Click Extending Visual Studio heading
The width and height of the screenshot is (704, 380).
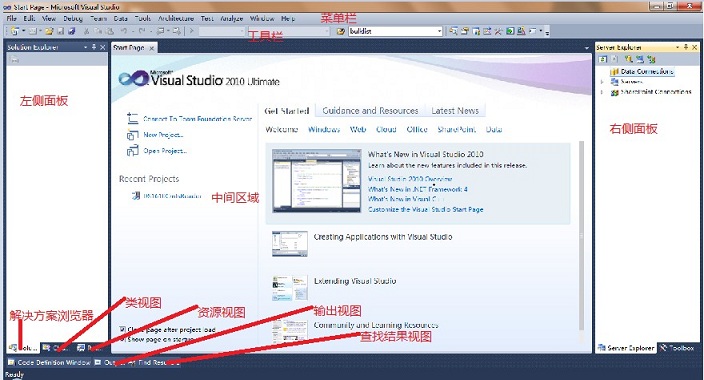(355, 281)
